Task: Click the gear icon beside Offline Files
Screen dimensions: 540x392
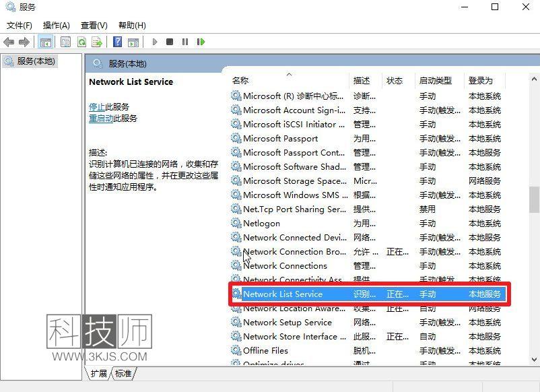Action: point(236,350)
